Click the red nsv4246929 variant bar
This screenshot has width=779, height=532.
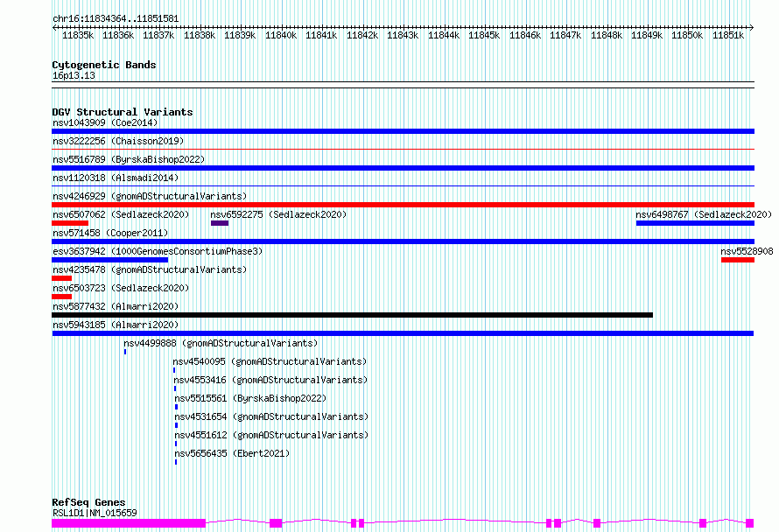[x=403, y=205]
